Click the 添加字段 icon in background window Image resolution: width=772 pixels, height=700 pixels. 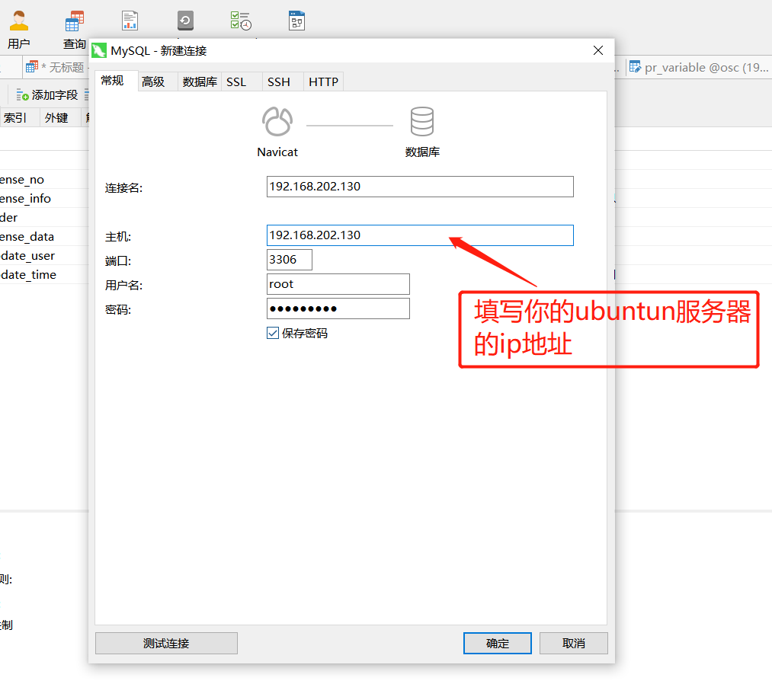pyautogui.click(x=22, y=95)
